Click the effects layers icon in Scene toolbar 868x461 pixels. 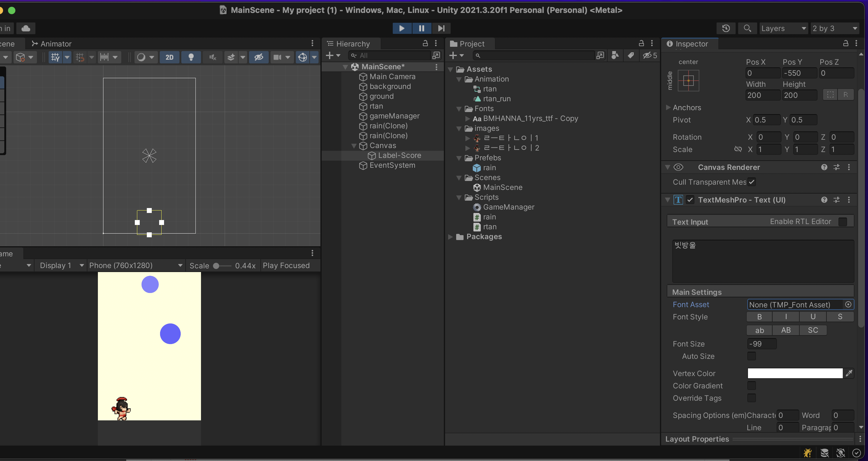231,57
